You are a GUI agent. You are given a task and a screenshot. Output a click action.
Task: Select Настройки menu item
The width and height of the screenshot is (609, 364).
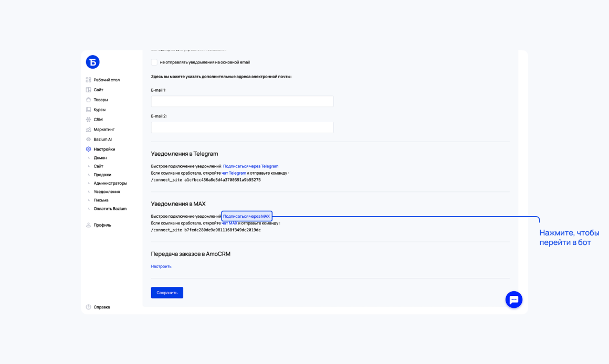pyautogui.click(x=104, y=149)
